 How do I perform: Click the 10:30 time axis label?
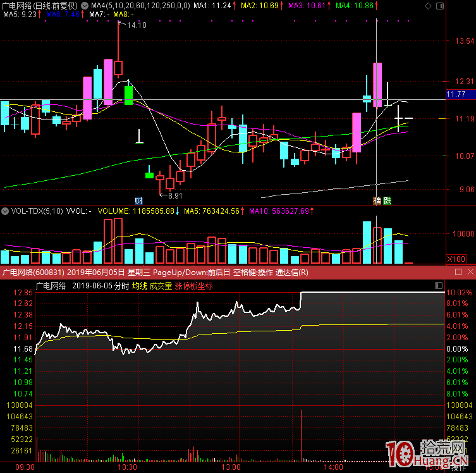coord(127,467)
